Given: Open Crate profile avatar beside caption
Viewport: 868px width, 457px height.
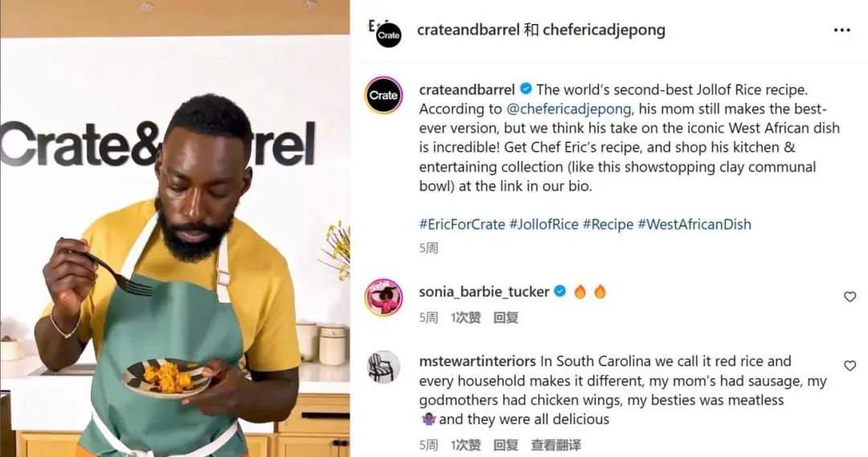Looking at the screenshot, I should coord(383,95).
